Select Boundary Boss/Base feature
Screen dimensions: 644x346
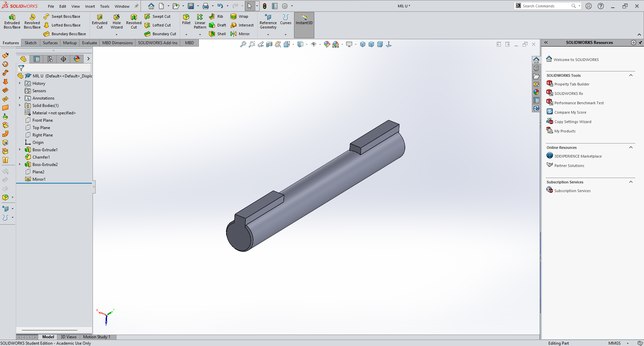pyautogui.click(x=65, y=34)
